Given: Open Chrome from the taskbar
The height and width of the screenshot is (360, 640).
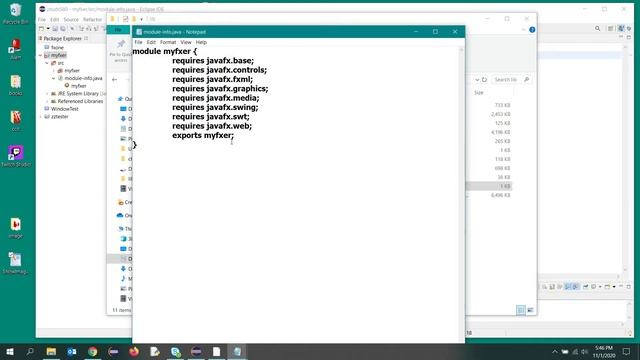Looking at the screenshot, I should (93, 351).
